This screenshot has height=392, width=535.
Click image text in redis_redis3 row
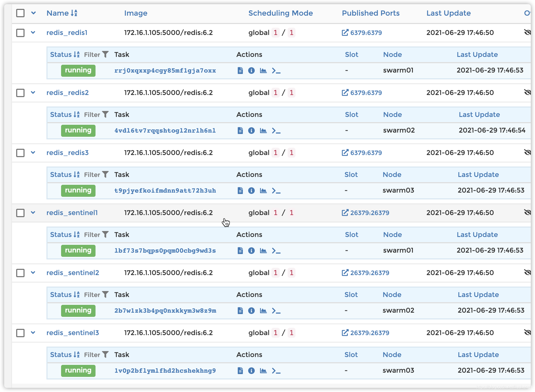(x=168, y=153)
